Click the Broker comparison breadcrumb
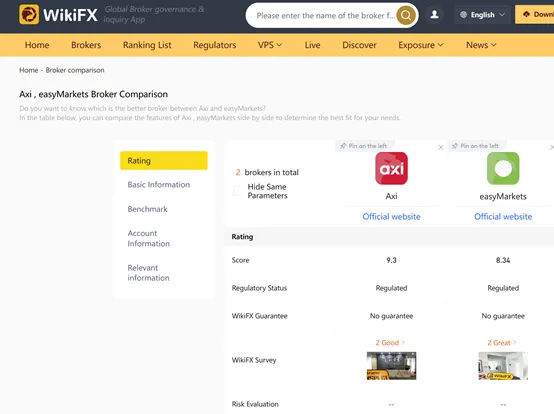The width and height of the screenshot is (554, 414). [75, 70]
